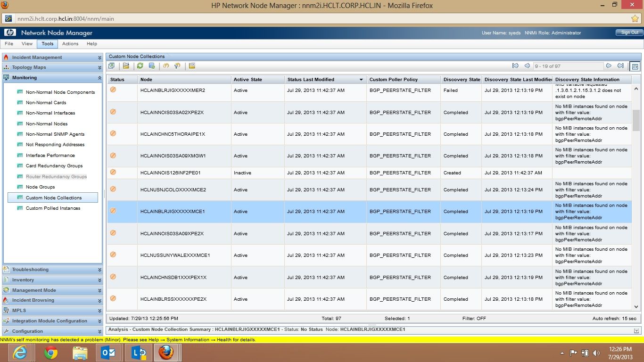Click status icon for HCLAINBLRJIGXXXXXMER2 row

[x=113, y=90]
